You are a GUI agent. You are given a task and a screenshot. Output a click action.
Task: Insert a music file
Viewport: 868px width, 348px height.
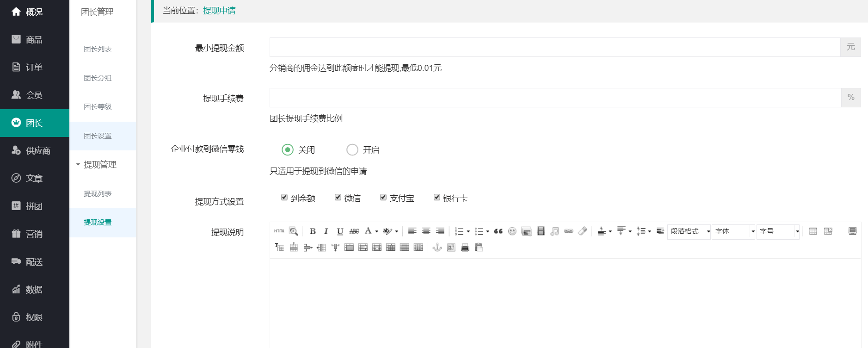tap(554, 231)
